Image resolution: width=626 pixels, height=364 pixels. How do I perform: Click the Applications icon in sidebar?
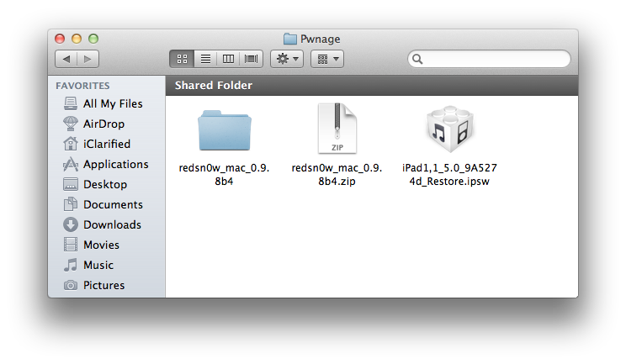tap(72, 164)
